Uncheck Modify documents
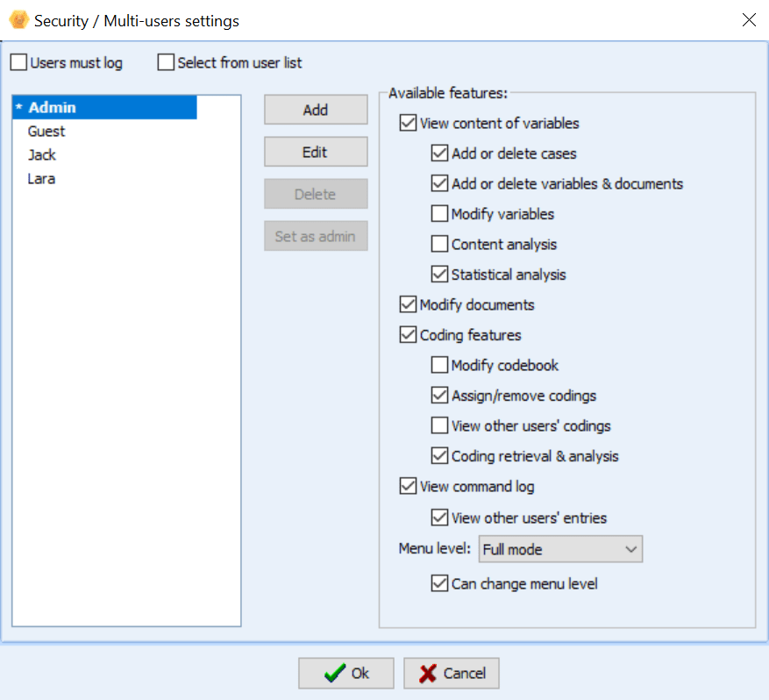Image resolution: width=769 pixels, height=700 pixels. coord(408,304)
